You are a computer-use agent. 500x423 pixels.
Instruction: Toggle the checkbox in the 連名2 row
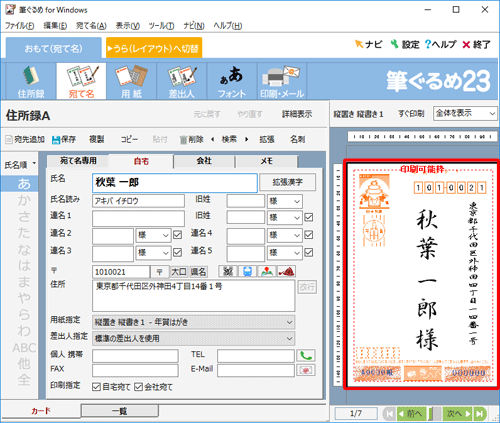178,235
